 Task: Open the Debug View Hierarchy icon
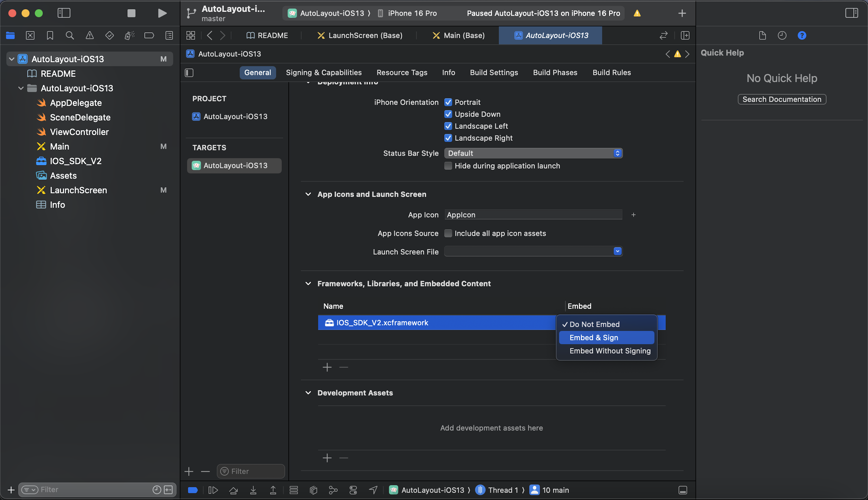pos(313,490)
